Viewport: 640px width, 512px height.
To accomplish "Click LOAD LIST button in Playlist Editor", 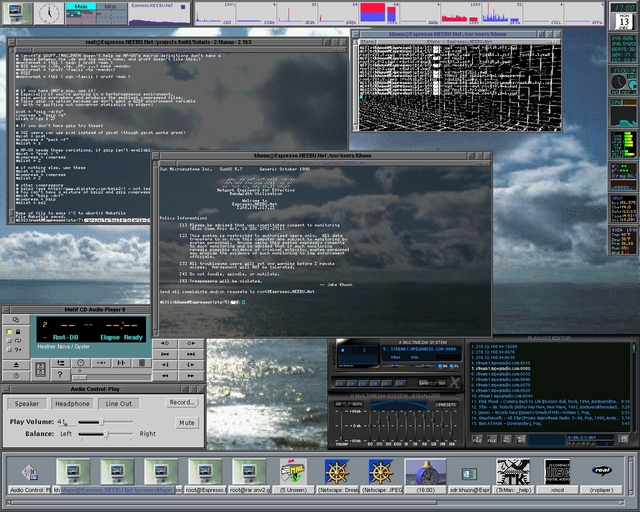I will pyautogui.click(x=623, y=439).
